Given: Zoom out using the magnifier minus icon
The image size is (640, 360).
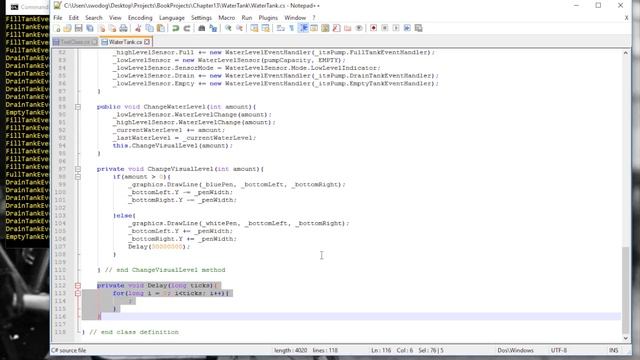Looking at the screenshot, I should click(x=240, y=28).
